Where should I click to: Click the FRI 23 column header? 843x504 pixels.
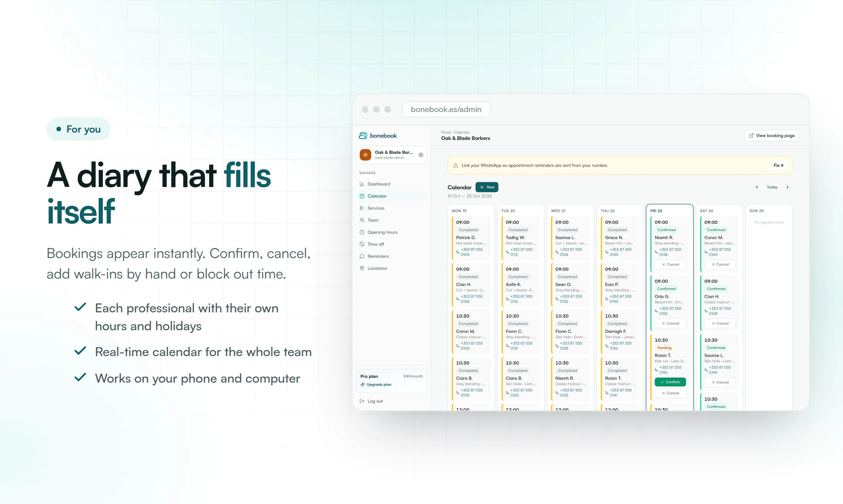point(656,211)
